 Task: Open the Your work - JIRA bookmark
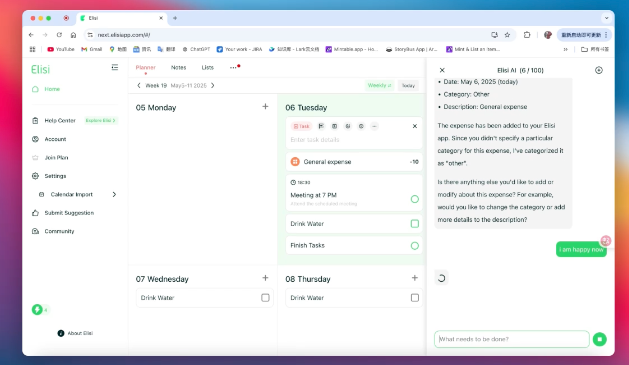(x=239, y=49)
